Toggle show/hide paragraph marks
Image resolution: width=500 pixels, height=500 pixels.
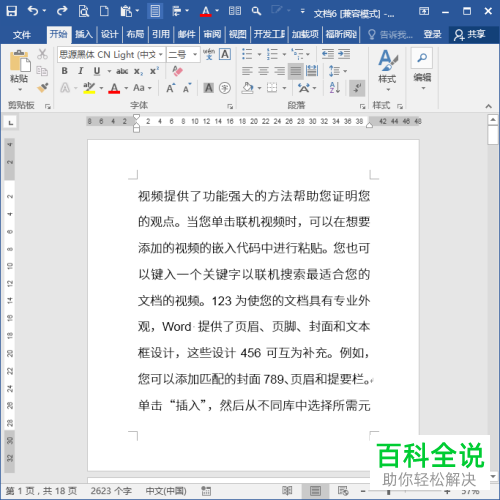(x=357, y=88)
